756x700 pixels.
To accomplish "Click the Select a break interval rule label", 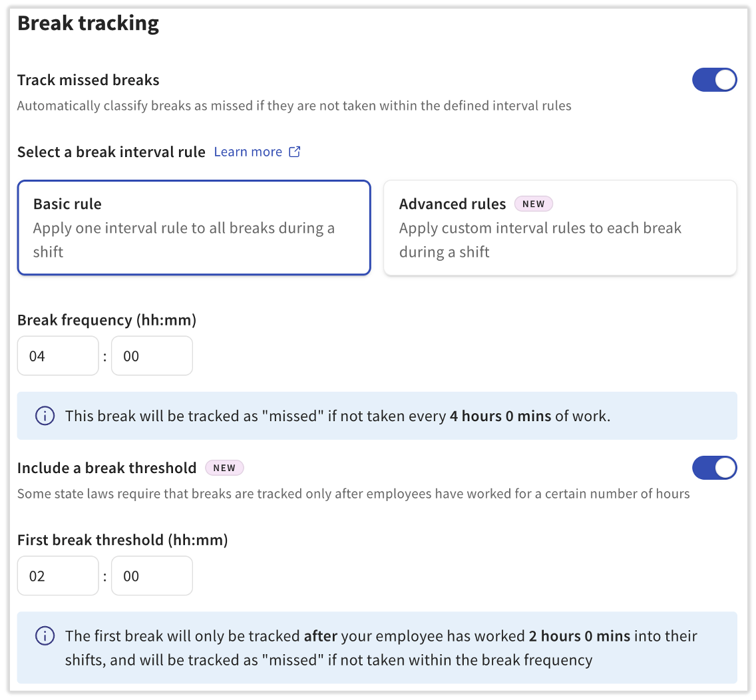I will click(111, 152).
